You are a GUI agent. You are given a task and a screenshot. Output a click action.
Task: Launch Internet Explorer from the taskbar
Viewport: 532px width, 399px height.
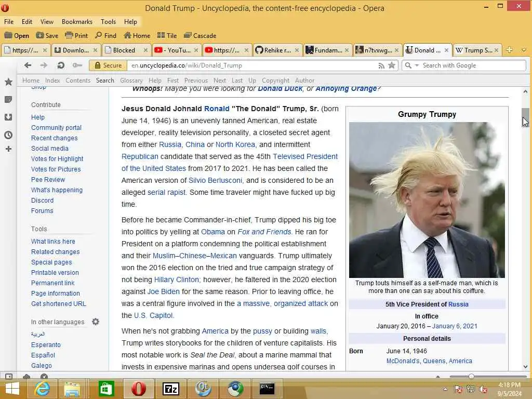point(42,389)
